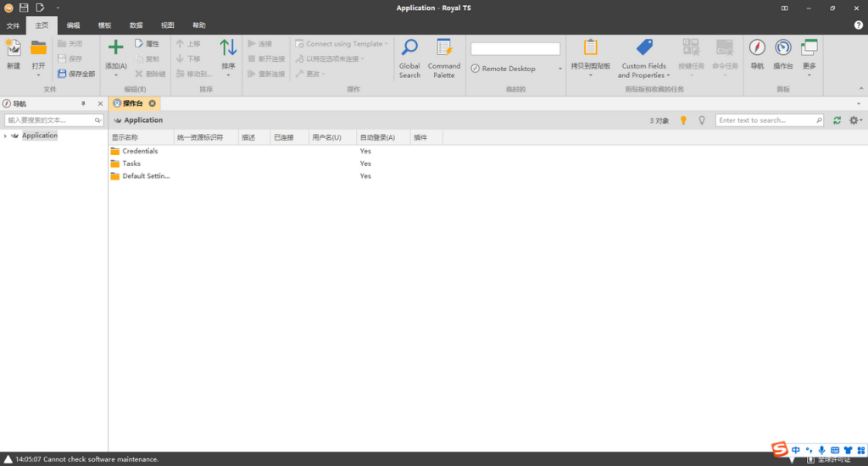Pin the 导航 navigation panel
The width and height of the screenshot is (868, 466).
pyautogui.click(x=83, y=103)
